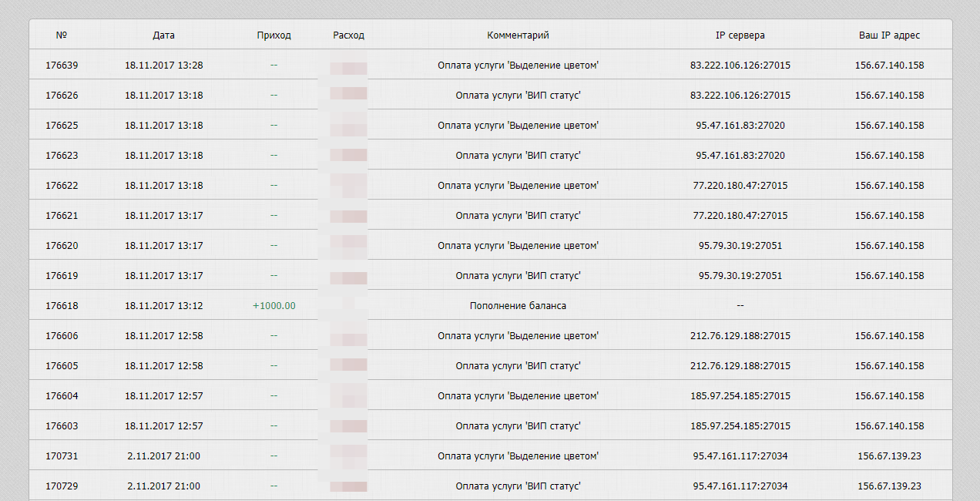Click 'ВИП статус' comment in row 176626
Viewport: 980px width, 501px height.
click(518, 96)
